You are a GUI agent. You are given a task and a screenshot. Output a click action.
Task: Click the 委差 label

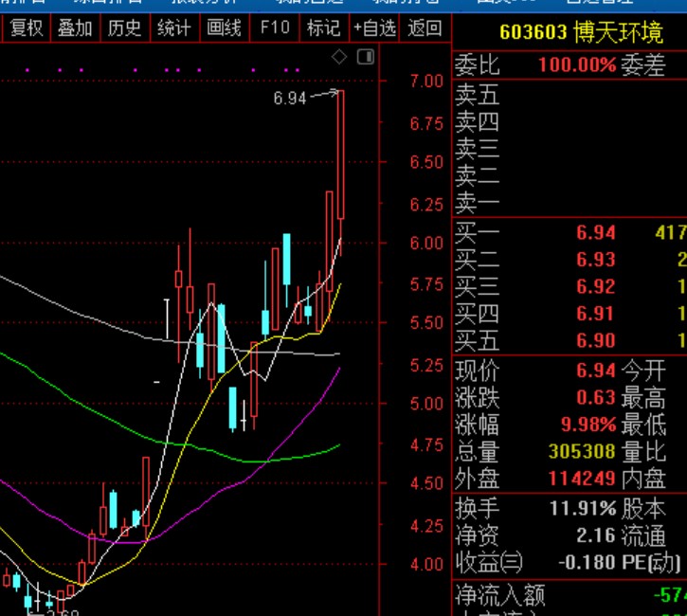click(643, 65)
